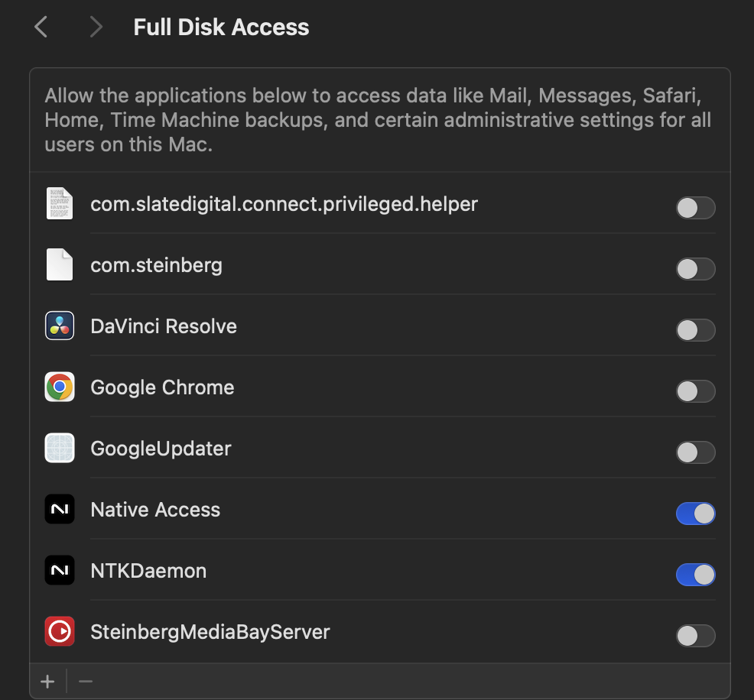This screenshot has width=754, height=700.
Task: Click the com.steinberg blank document icon
Action: tap(60, 264)
